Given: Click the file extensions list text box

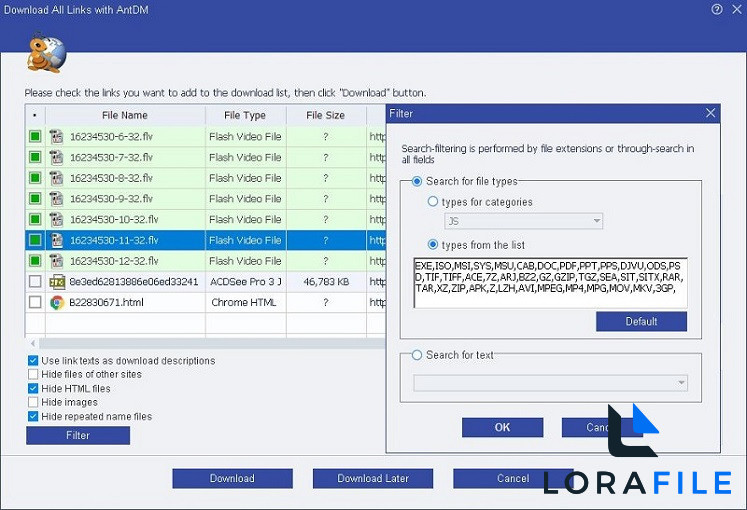Looking at the screenshot, I should (550, 283).
